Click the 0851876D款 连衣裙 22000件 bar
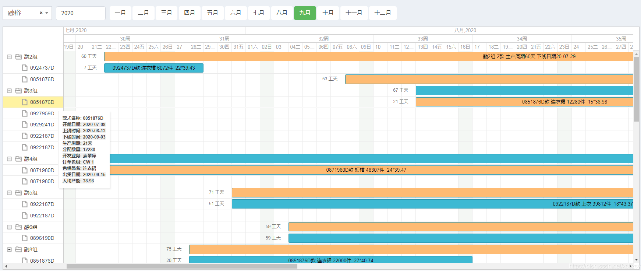The image size is (644, 273). 331,260
